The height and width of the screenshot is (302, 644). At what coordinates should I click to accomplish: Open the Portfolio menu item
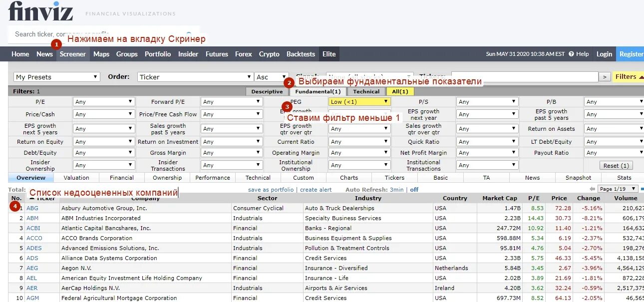click(x=158, y=54)
